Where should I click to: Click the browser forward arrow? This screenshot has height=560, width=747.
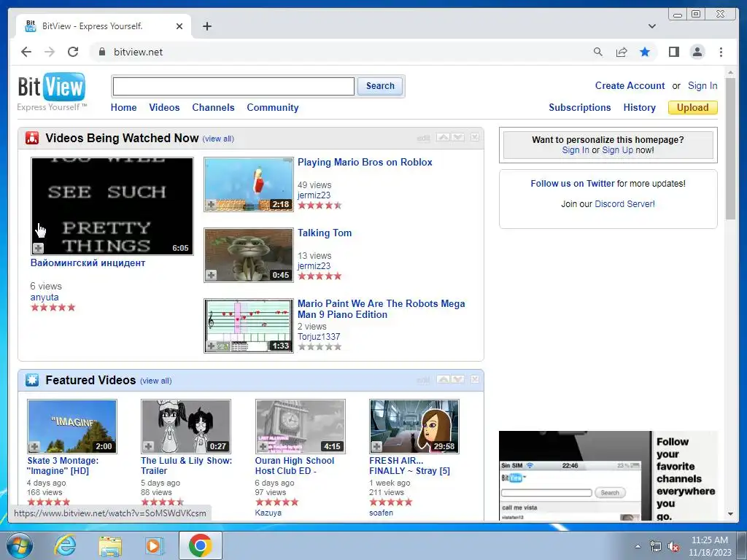point(50,52)
